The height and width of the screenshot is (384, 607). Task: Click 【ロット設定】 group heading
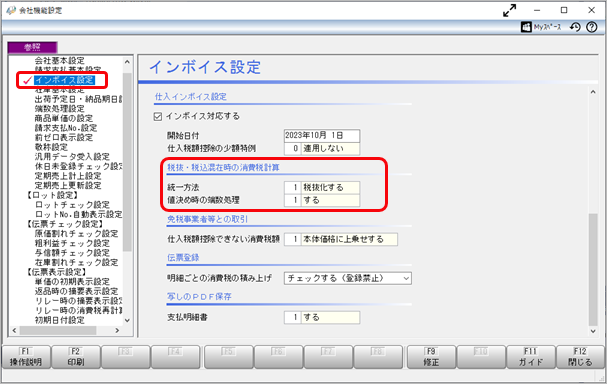(52, 195)
